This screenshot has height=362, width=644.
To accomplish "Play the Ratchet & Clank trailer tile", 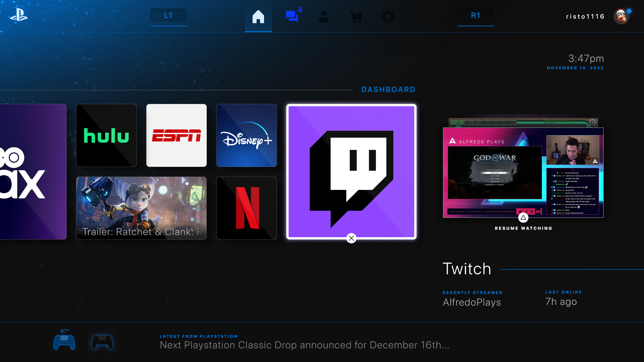I will click(141, 208).
